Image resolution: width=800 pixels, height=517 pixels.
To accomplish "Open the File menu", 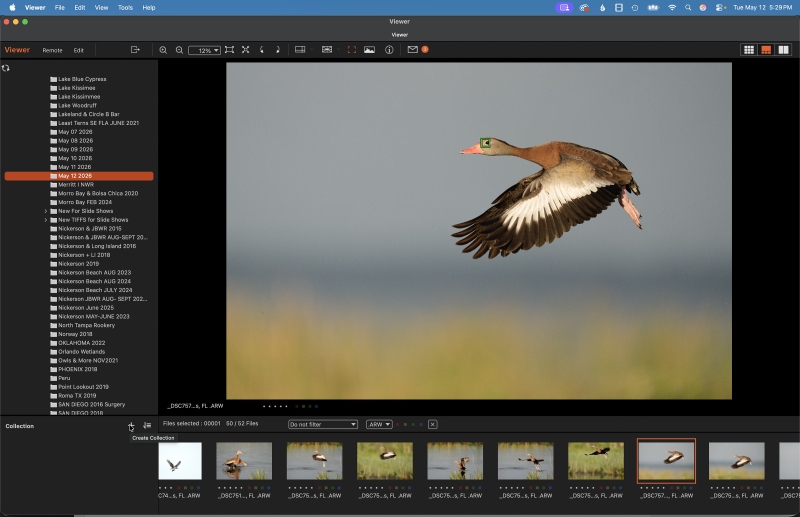I will click(60, 8).
